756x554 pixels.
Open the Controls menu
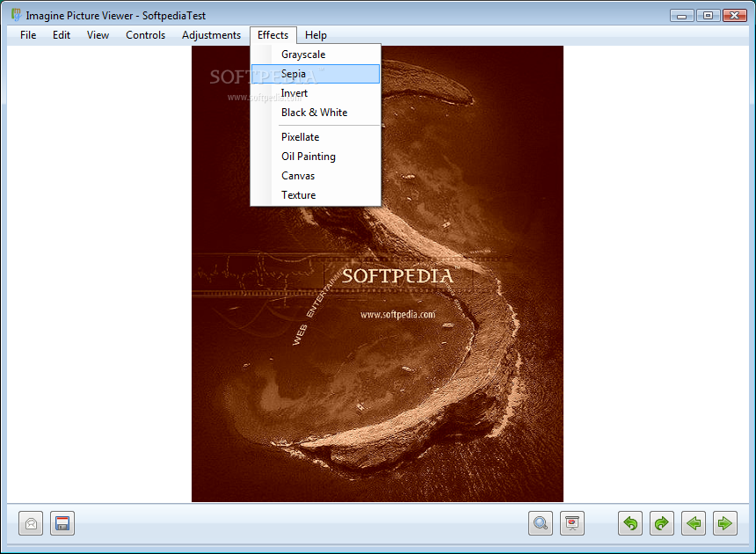pyautogui.click(x=145, y=35)
